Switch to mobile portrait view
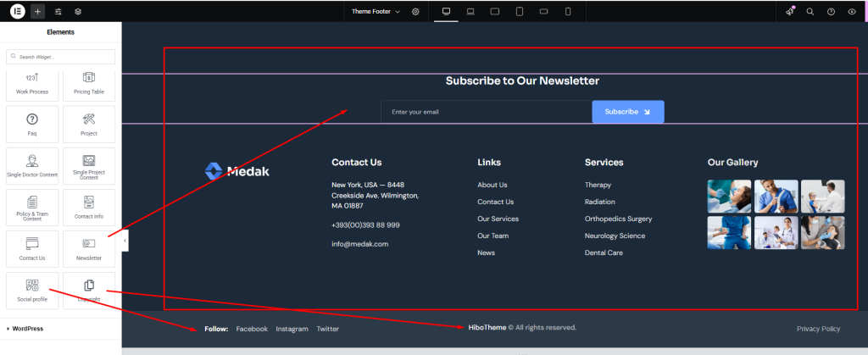 point(568,11)
